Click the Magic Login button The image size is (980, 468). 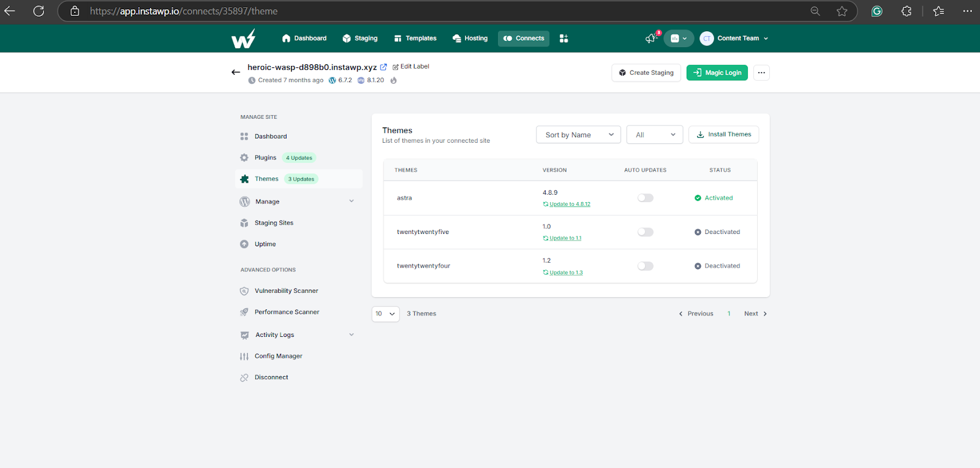(x=717, y=73)
